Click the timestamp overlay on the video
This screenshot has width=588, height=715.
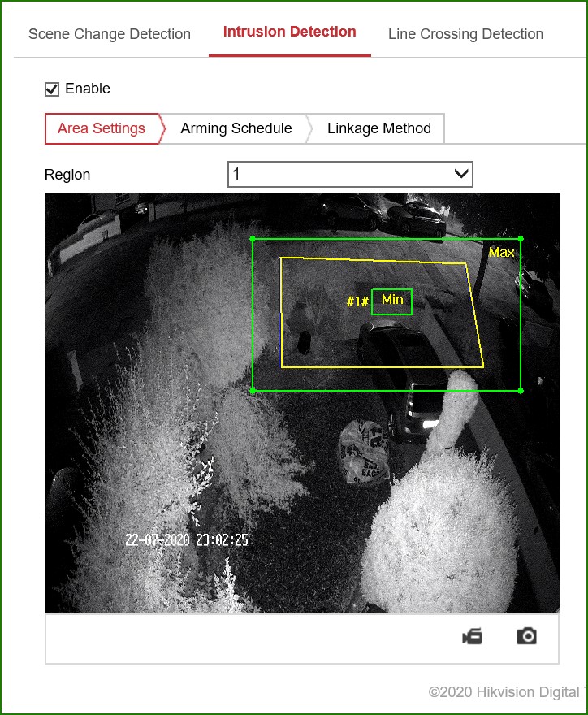(x=187, y=540)
